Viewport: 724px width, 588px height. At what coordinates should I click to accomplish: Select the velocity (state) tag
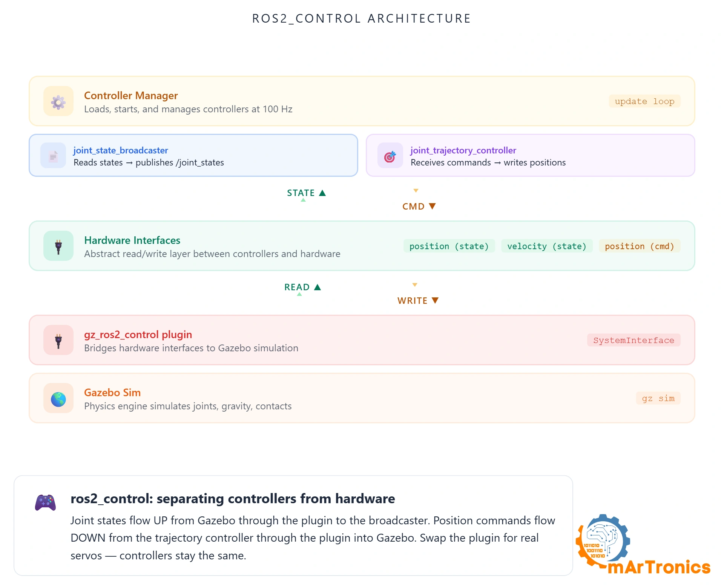pyautogui.click(x=547, y=246)
